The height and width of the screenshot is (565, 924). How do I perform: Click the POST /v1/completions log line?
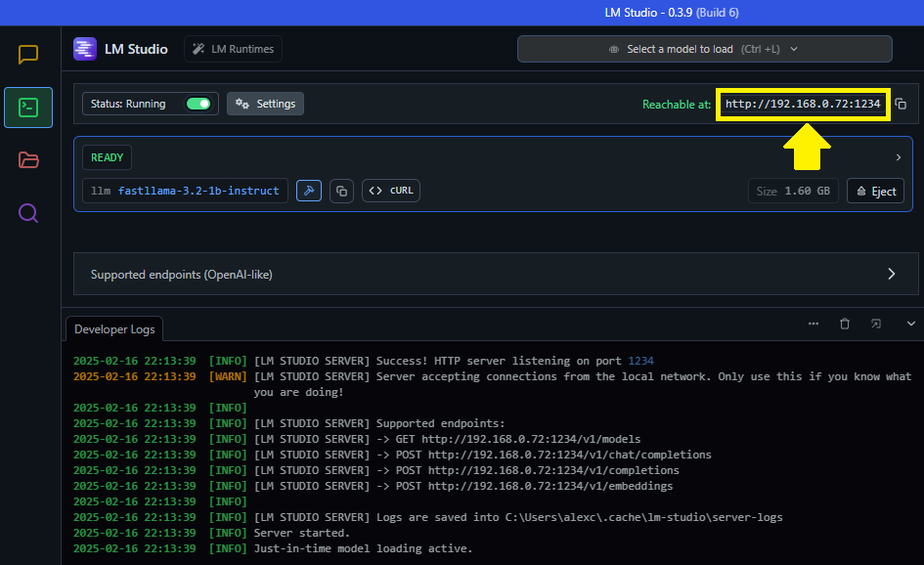376,470
